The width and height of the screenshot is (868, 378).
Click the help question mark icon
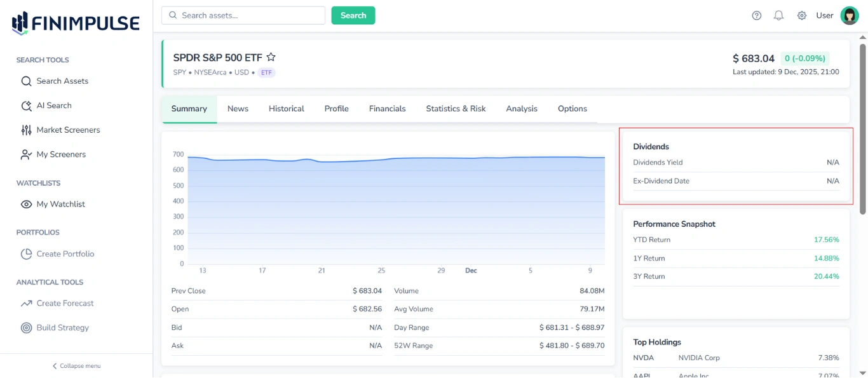coord(756,16)
